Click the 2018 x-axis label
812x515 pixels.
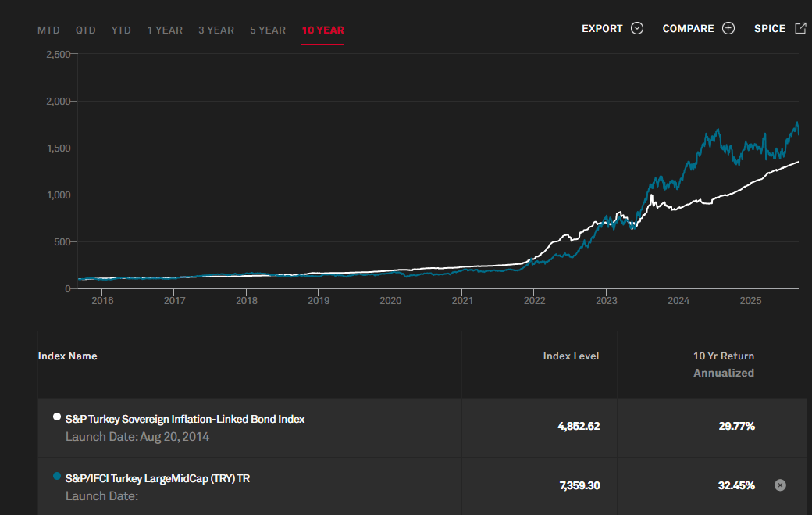click(x=247, y=301)
